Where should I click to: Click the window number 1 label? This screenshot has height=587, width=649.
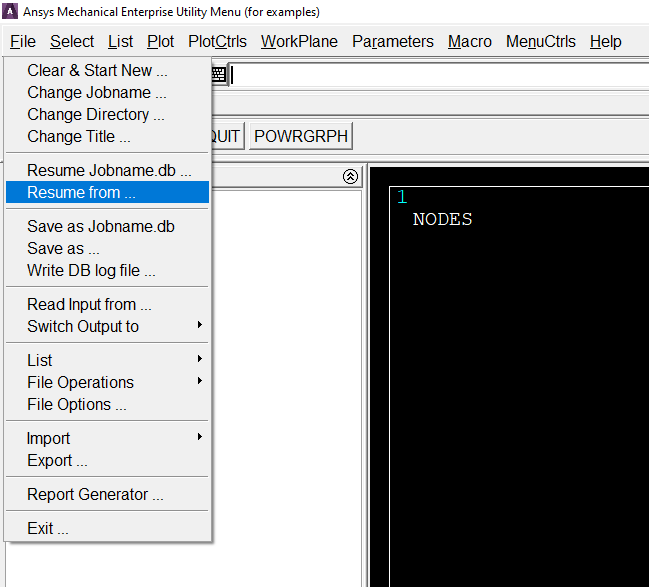(402, 196)
